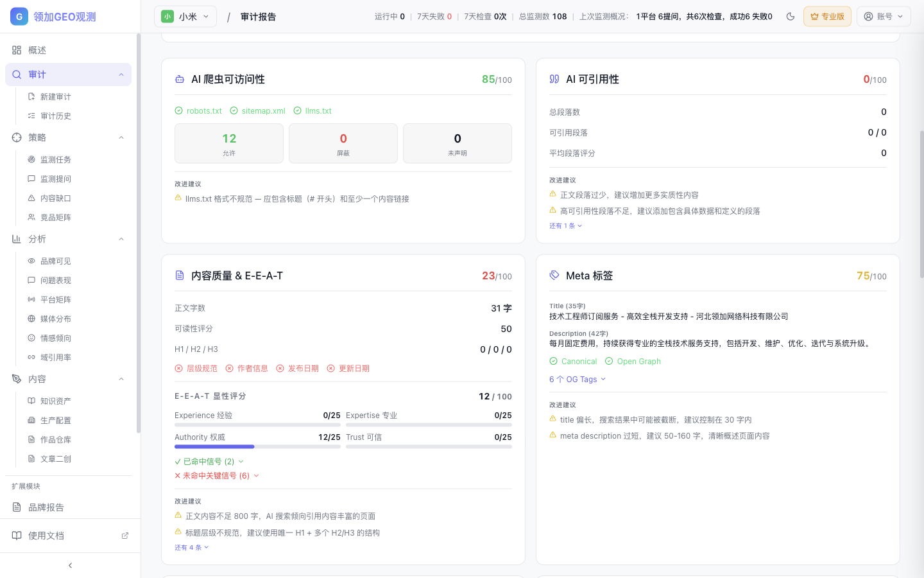Click the llms.txt status check
Screen dimensions: 924x578
312,110
